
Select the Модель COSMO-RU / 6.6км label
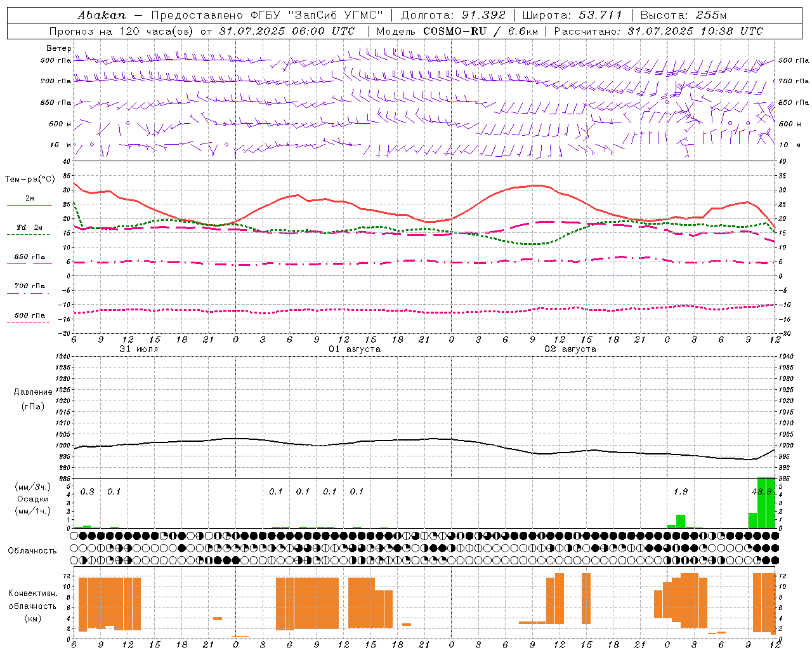point(457,31)
